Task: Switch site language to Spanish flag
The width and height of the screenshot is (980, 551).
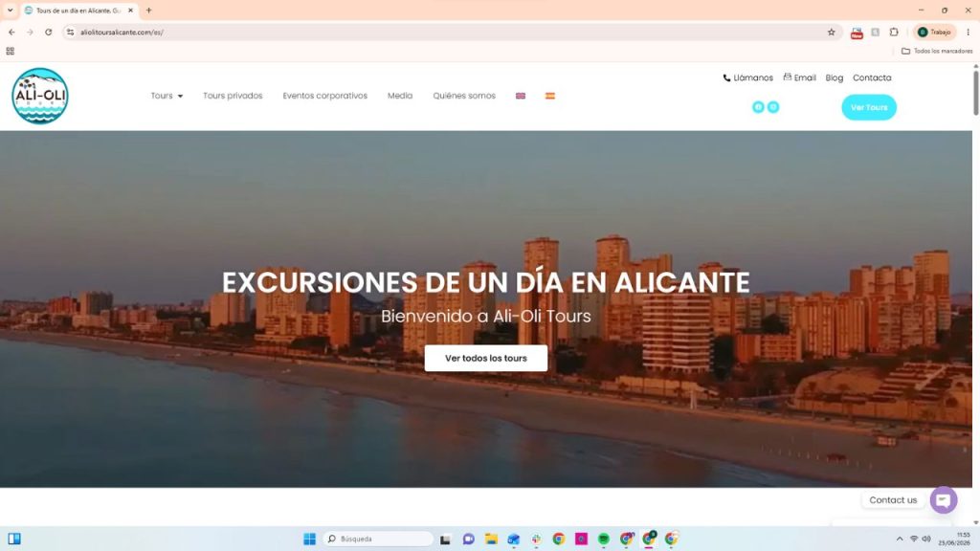Action: 550,96
